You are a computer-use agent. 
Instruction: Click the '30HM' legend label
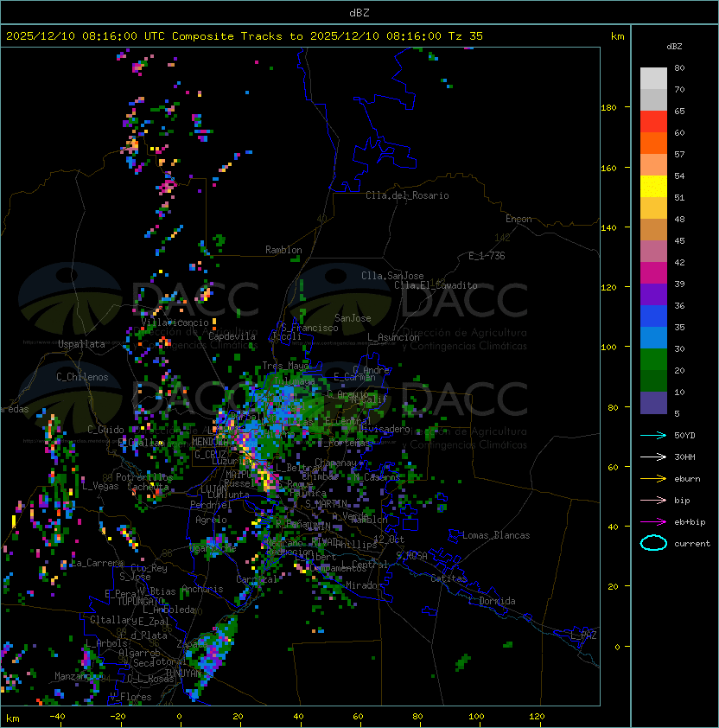[x=684, y=457]
